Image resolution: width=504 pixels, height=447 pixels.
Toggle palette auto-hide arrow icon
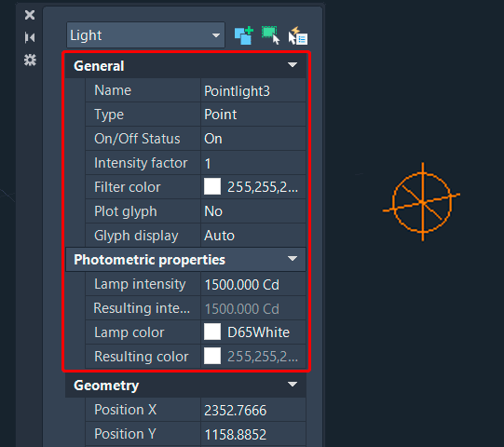30,37
